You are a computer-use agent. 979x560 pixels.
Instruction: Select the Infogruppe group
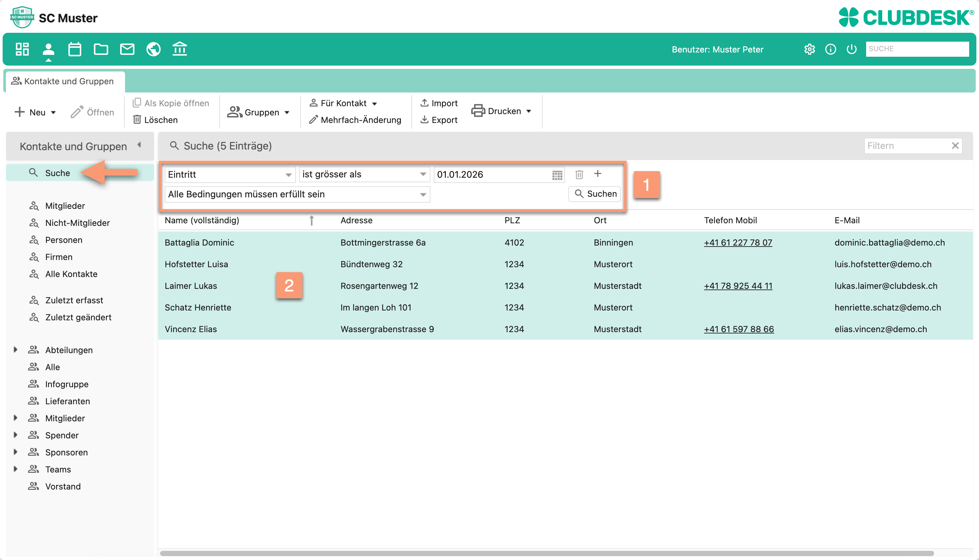(x=67, y=384)
